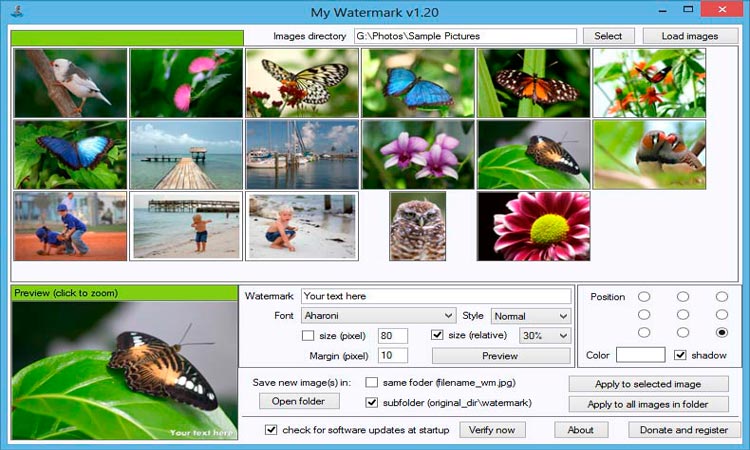Uncheck the size (relative) checkbox
Viewport: 750px width, 450px height.
pyautogui.click(x=437, y=335)
